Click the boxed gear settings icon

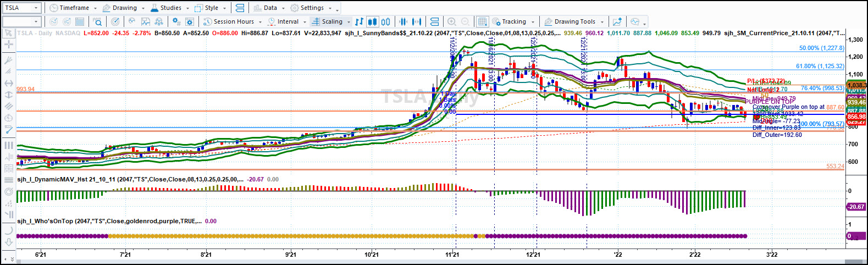(190, 21)
